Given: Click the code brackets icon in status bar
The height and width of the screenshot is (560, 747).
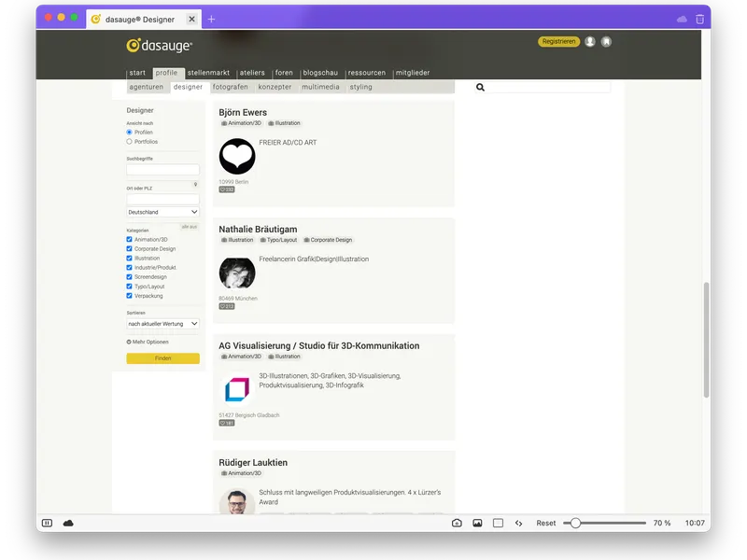Looking at the screenshot, I should point(518,524).
